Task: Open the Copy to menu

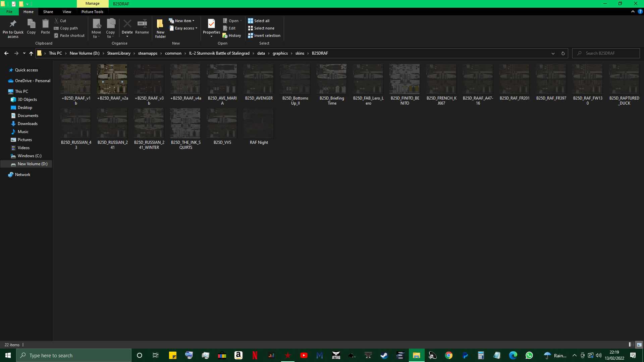Action: (110, 28)
